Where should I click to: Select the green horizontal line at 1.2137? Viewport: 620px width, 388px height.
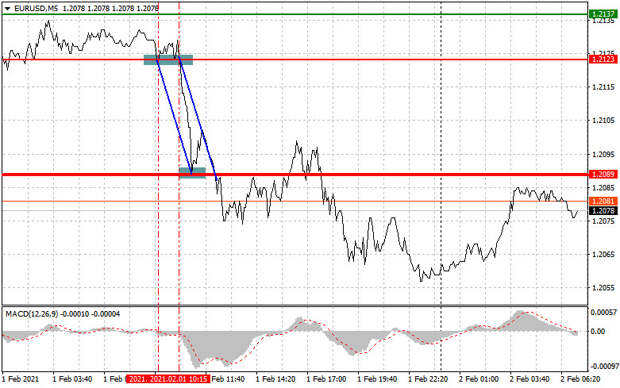point(295,15)
